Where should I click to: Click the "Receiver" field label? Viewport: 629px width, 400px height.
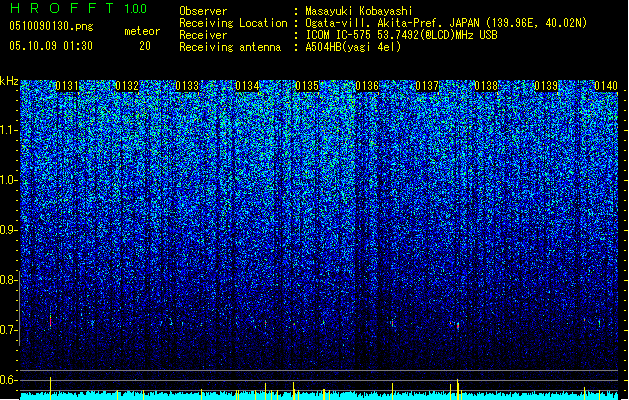click(x=203, y=35)
